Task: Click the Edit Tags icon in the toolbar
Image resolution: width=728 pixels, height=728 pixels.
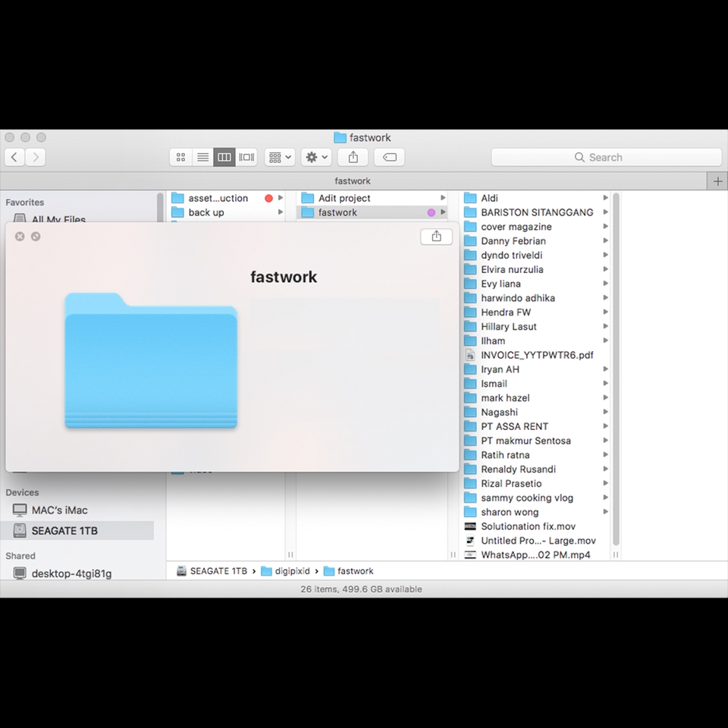Action: pos(389,157)
